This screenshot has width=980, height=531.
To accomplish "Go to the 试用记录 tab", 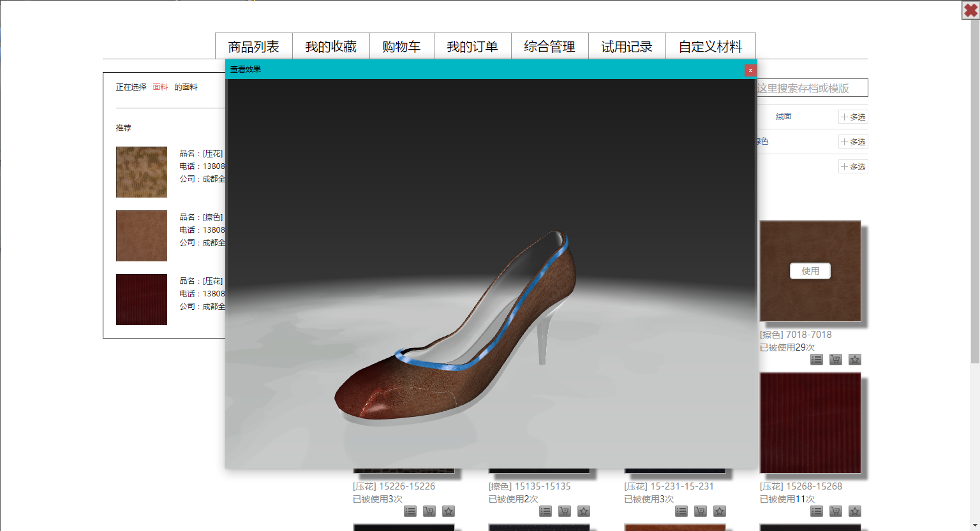I will 627,47.
